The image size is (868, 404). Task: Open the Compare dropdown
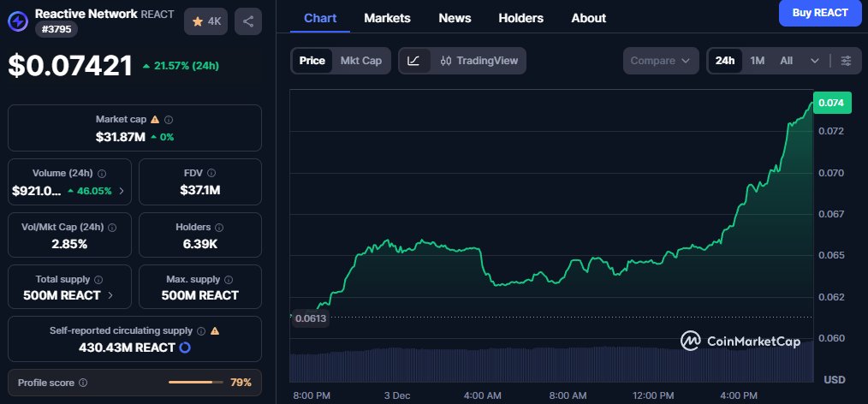click(660, 61)
